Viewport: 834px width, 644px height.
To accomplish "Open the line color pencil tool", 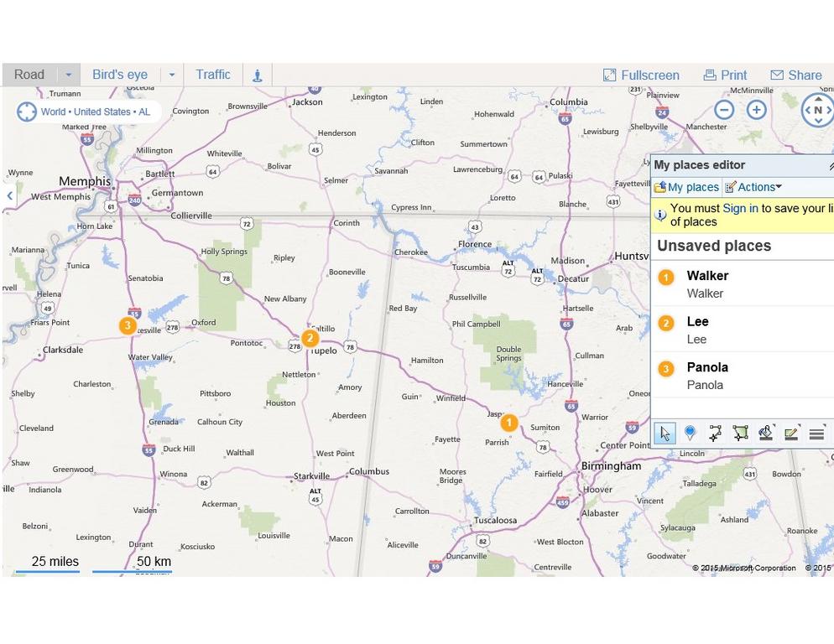I will point(790,434).
